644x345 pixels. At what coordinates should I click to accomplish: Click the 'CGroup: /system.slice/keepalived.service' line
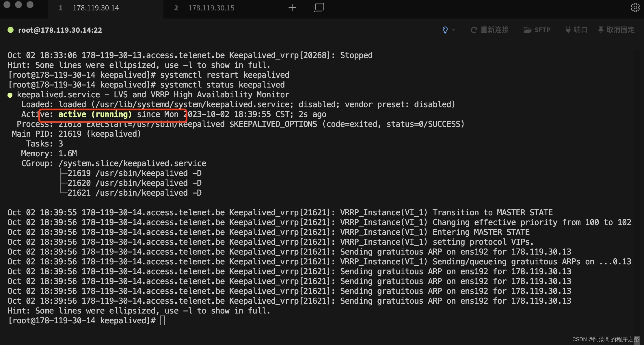[x=114, y=163]
